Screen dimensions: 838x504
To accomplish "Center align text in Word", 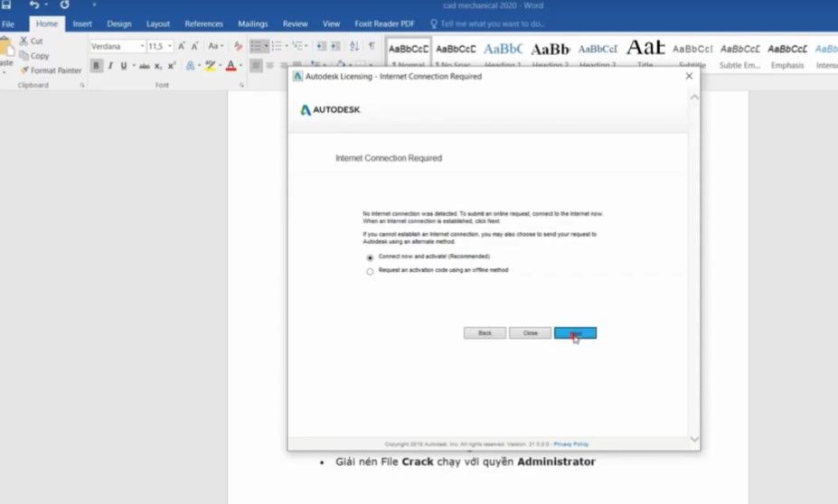I will (x=270, y=65).
